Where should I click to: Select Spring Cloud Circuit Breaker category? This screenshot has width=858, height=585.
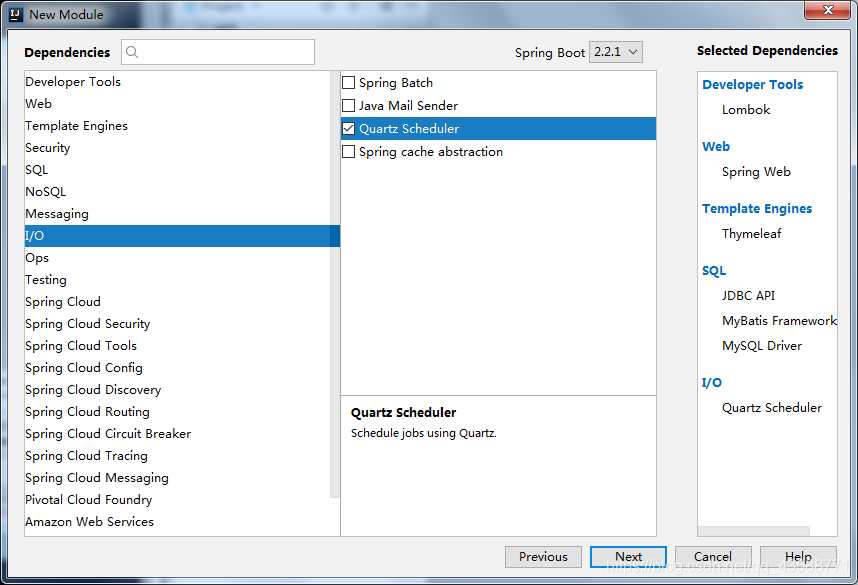177,433
